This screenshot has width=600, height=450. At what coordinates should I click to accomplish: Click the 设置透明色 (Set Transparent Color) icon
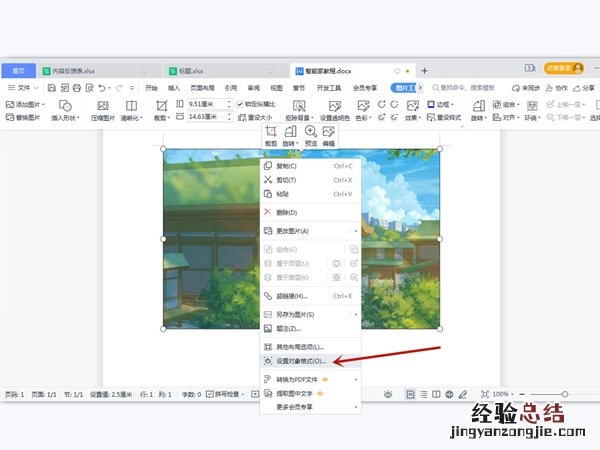click(334, 106)
